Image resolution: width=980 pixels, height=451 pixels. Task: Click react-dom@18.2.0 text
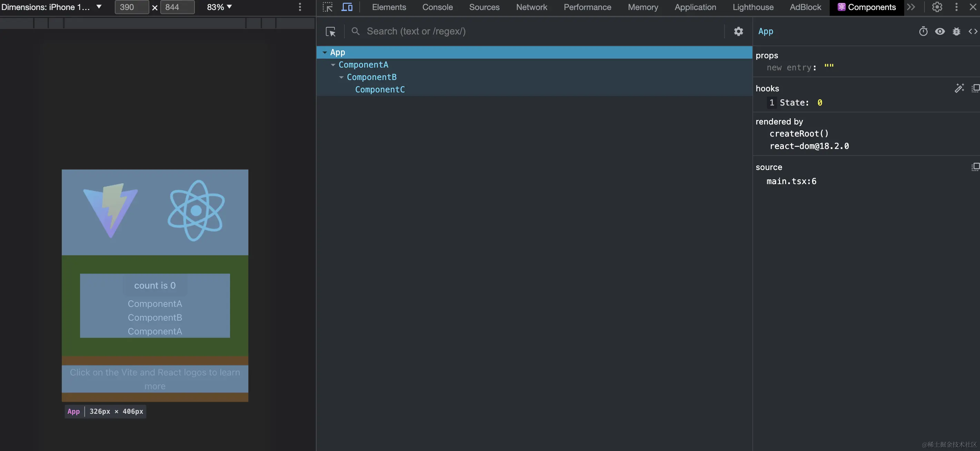[x=809, y=146]
